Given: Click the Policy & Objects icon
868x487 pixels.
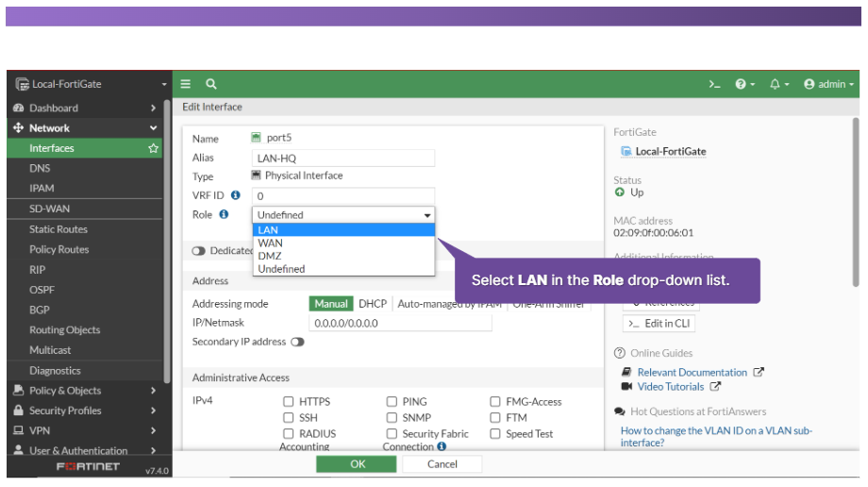Looking at the screenshot, I should point(18,390).
